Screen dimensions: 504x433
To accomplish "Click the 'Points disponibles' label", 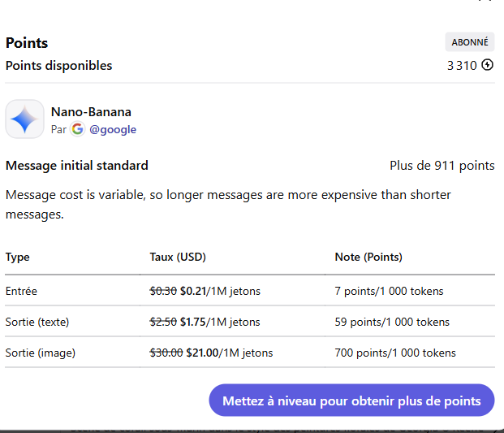I will (59, 66).
